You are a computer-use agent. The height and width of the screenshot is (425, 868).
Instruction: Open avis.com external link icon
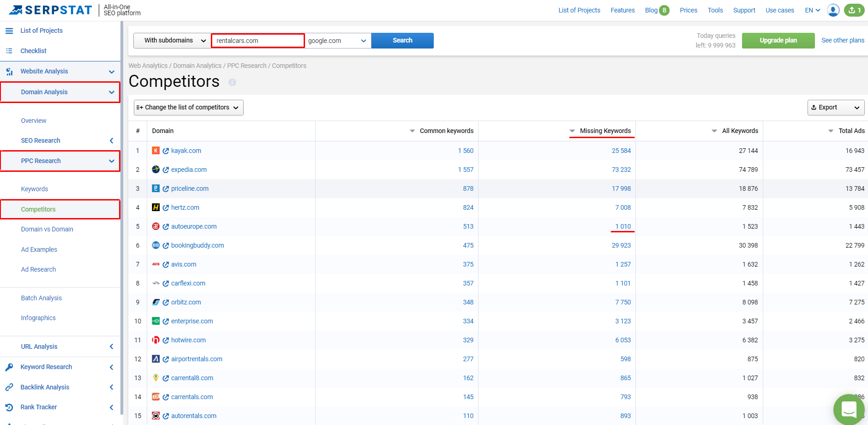click(166, 265)
